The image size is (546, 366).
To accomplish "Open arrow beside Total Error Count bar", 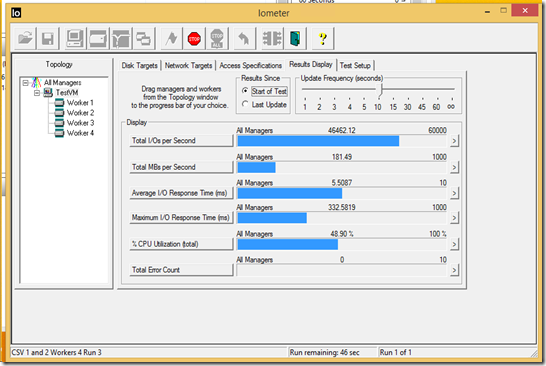I will click(454, 270).
